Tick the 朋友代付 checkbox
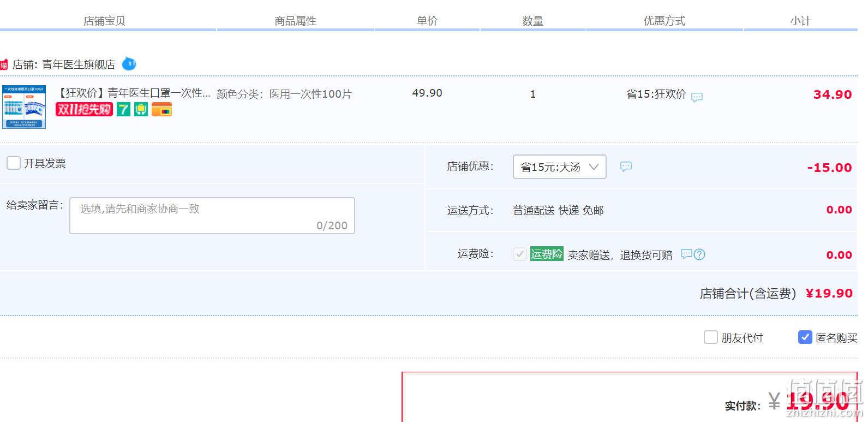Viewport: 868px width, 422px height. (710, 337)
